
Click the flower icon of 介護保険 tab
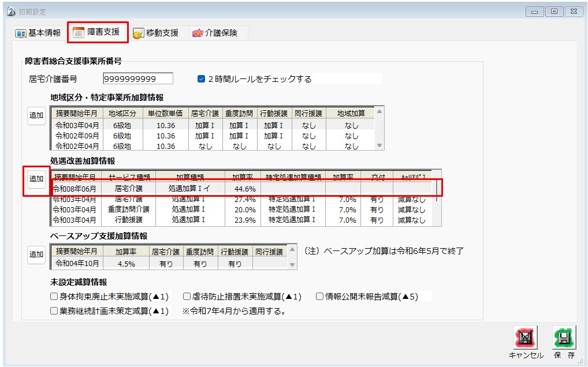tap(197, 33)
